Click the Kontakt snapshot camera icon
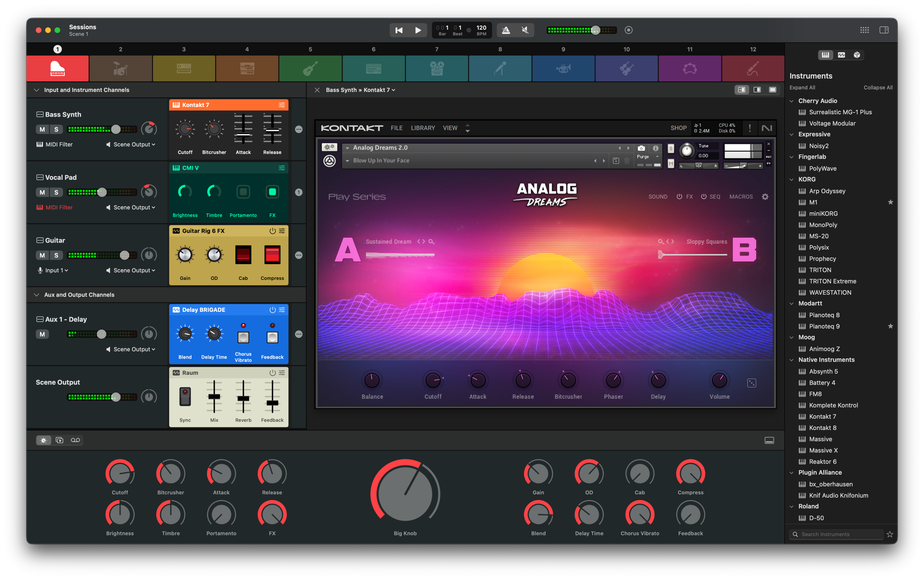The width and height of the screenshot is (924, 579). 641,148
